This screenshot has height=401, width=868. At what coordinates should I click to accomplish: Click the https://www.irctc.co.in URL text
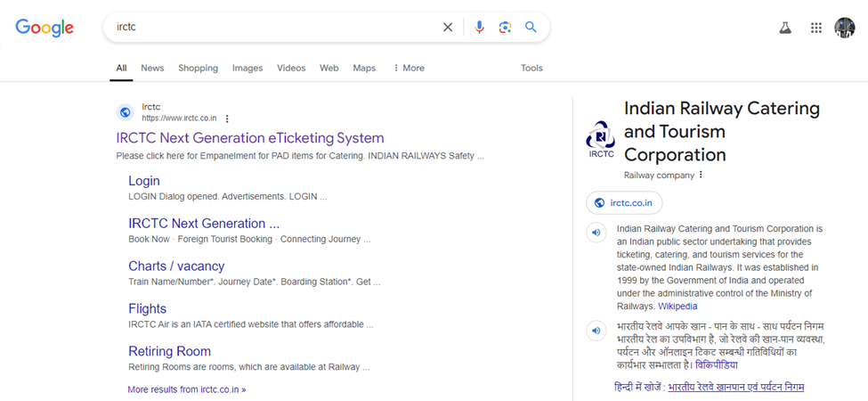179,119
